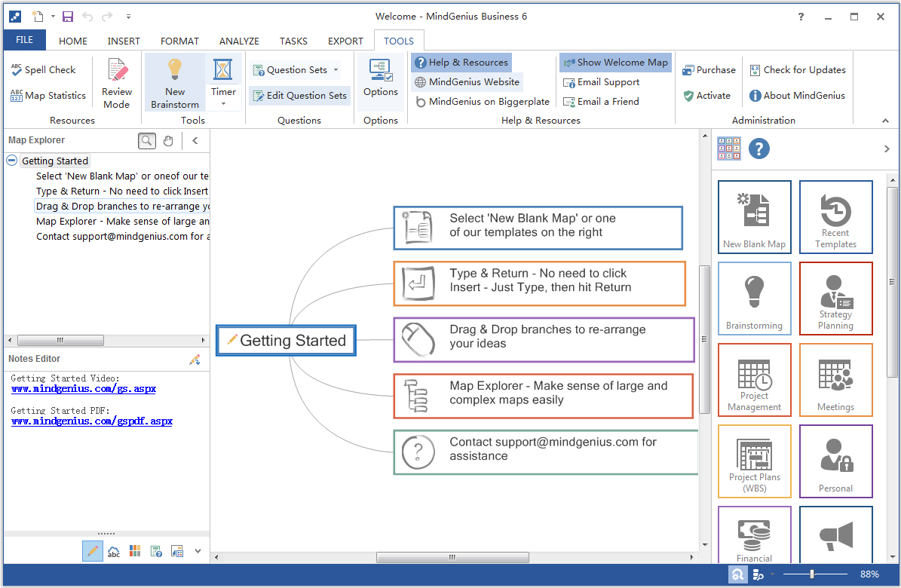Open the Meetings template
This screenshot has width=901, height=588.
click(x=835, y=380)
